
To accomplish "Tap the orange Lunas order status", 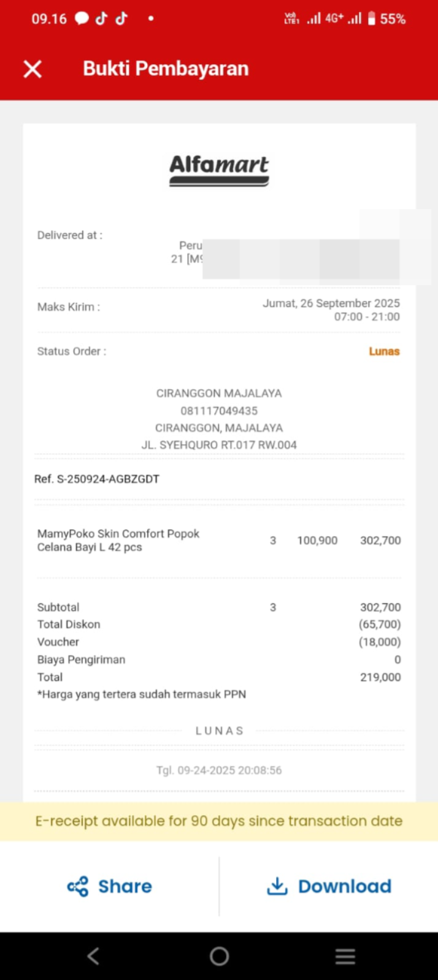I will pyautogui.click(x=384, y=351).
